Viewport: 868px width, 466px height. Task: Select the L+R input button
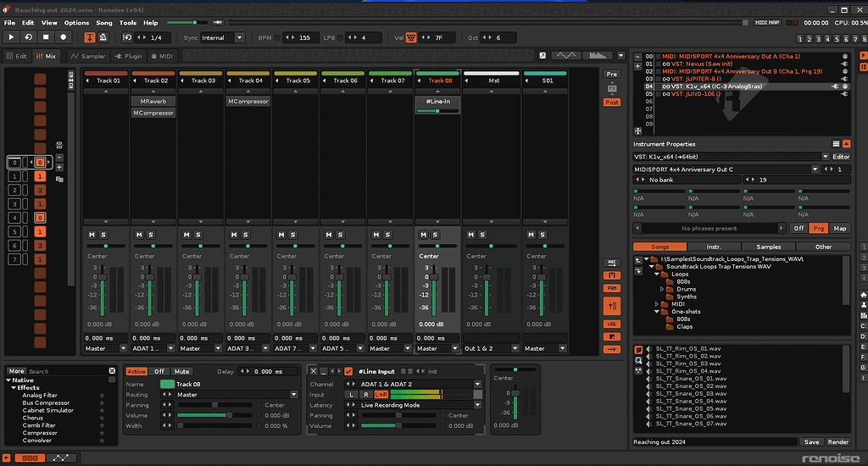click(x=381, y=395)
